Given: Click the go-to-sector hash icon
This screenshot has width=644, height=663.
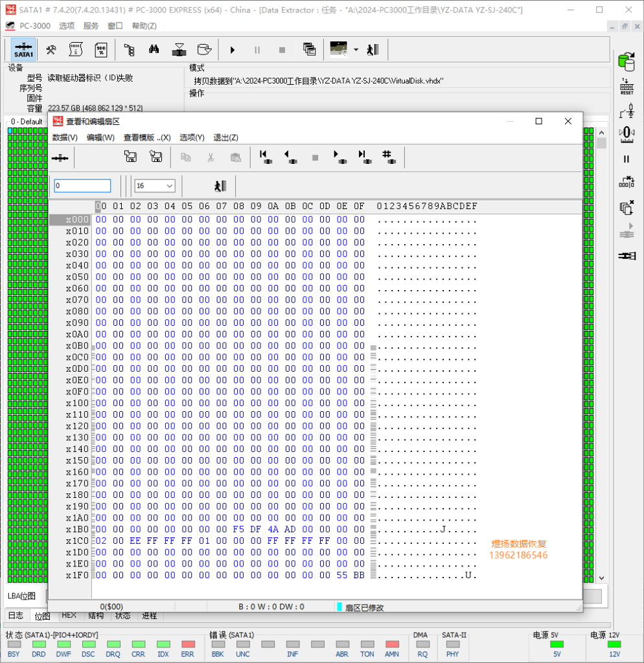Looking at the screenshot, I should pyautogui.click(x=387, y=157).
